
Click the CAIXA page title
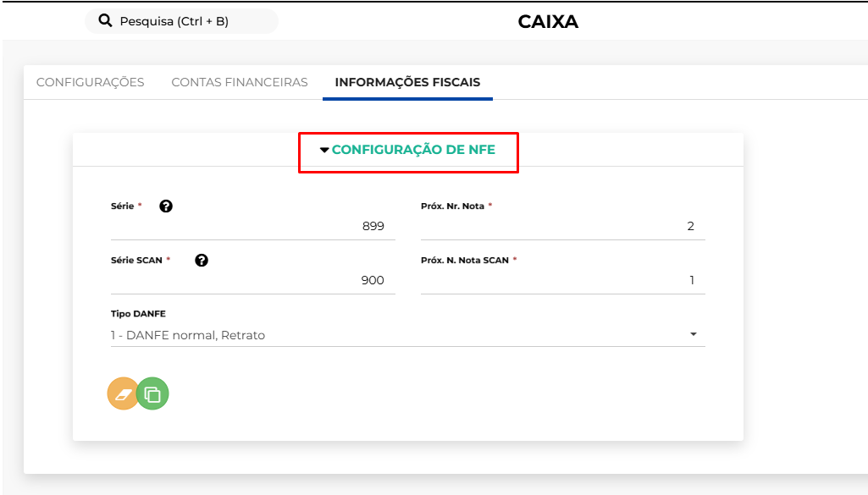[548, 22]
